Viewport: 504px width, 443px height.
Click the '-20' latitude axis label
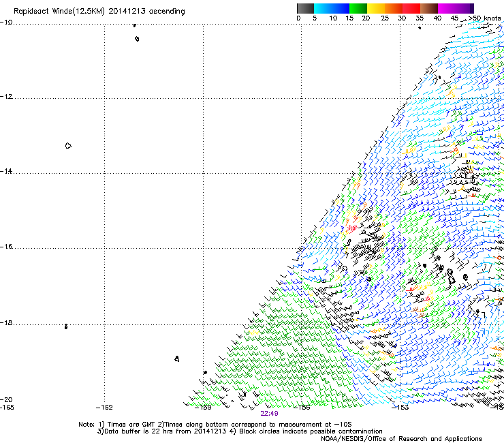tap(6, 399)
